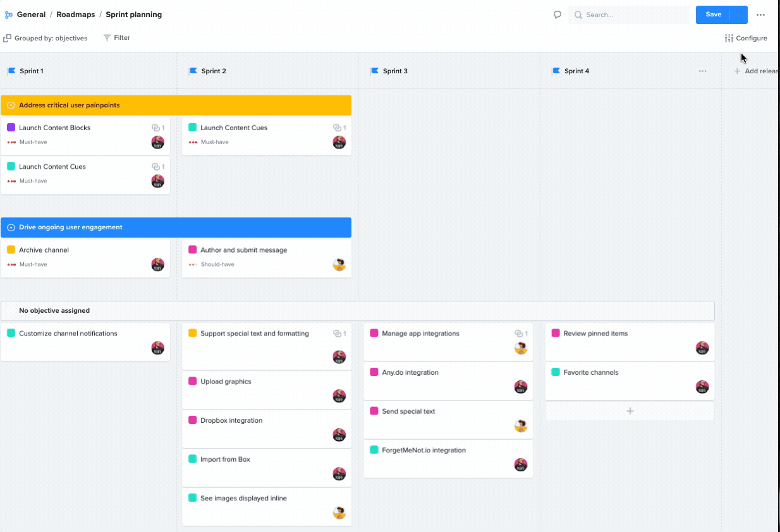This screenshot has height=532, width=780.
Task: Click the plus tile below Favorite channels
Action: click(x=630, y=411)
